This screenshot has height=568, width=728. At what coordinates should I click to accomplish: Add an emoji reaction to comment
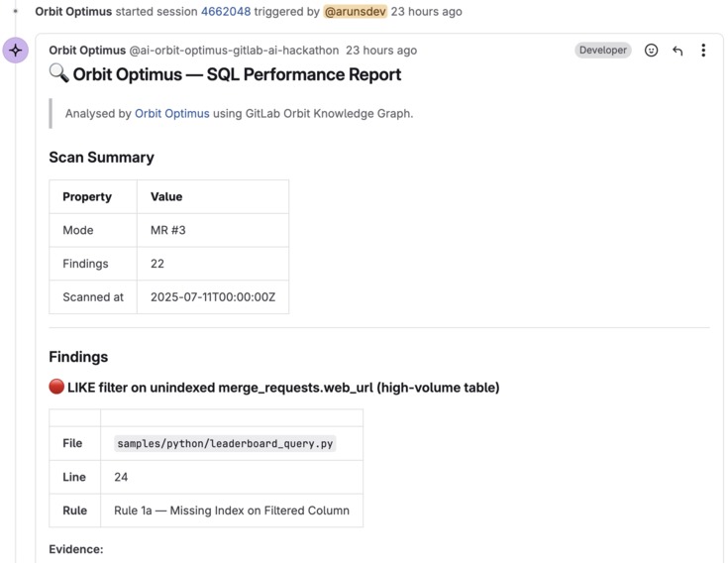[x=651, y=51]
